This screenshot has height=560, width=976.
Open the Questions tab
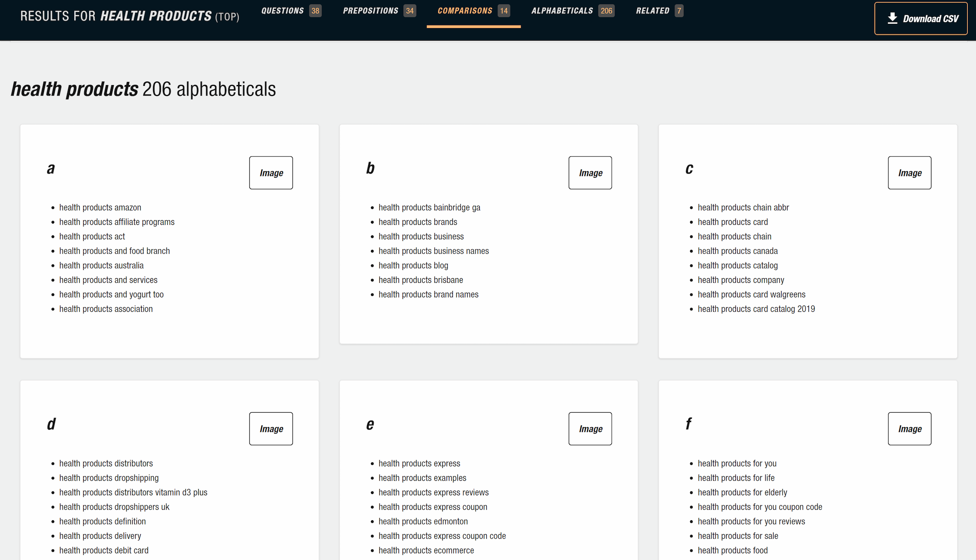(290, 11)
